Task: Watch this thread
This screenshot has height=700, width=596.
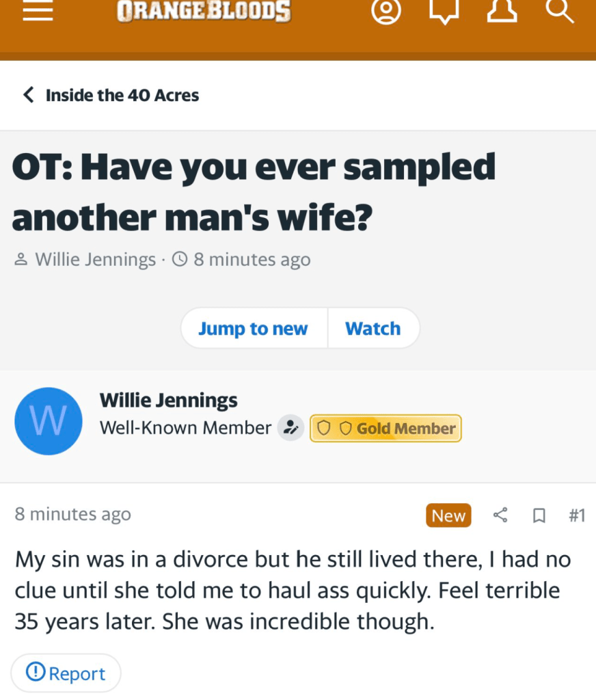Action: tap(373, 329)
